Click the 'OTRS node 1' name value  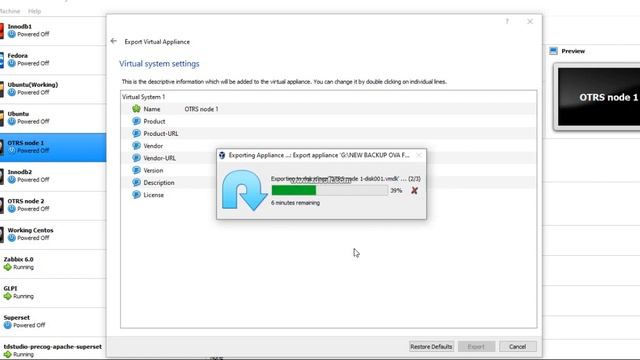[201, 109]
